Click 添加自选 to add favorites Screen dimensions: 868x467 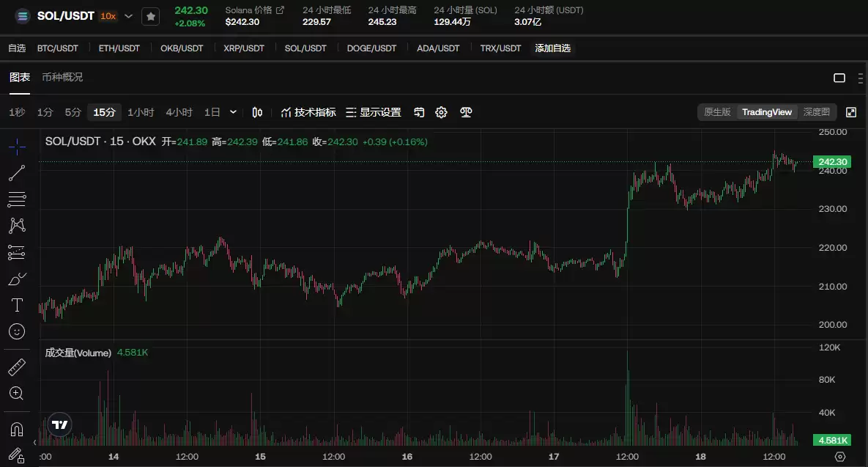pyautogui.click(x=552, y=48)
